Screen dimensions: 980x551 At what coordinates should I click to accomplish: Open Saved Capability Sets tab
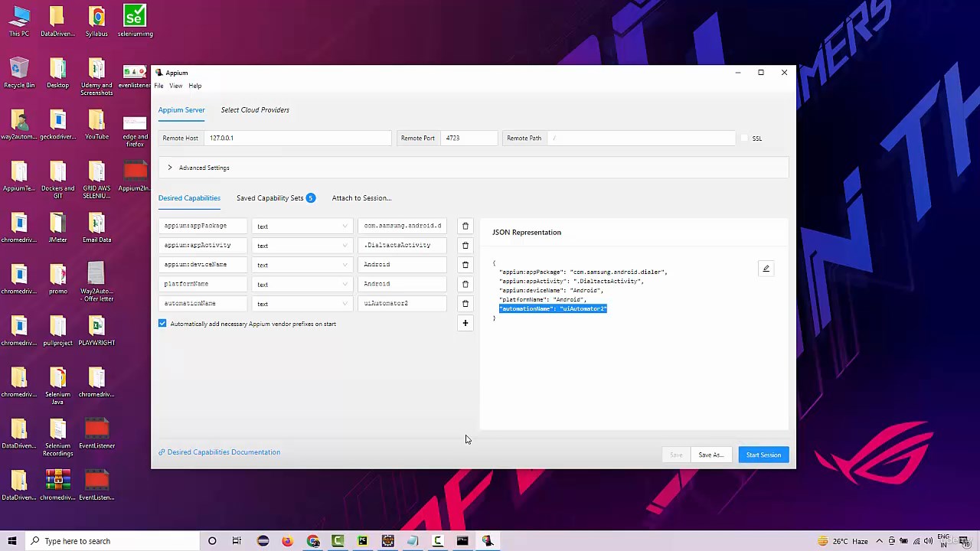click(276, 198)
